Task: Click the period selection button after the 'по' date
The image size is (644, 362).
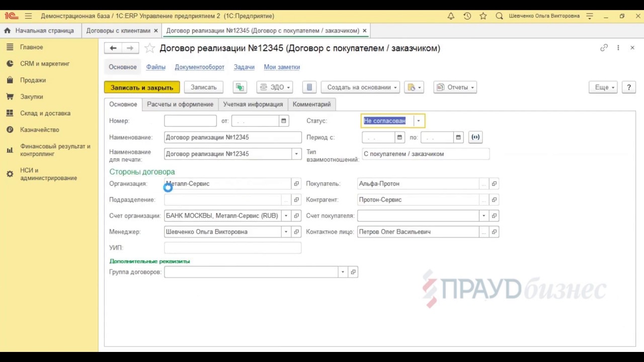Action: (x=475, y=137)
